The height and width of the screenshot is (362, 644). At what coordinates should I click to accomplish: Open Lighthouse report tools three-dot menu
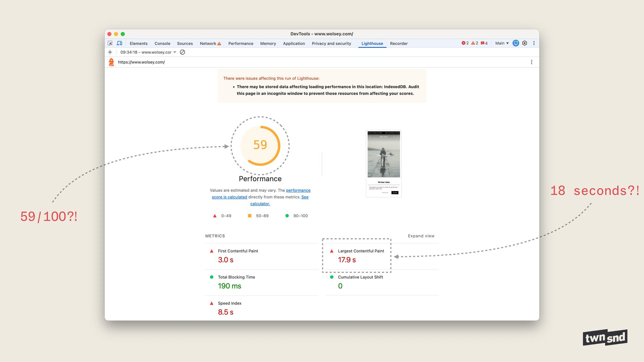531,62
